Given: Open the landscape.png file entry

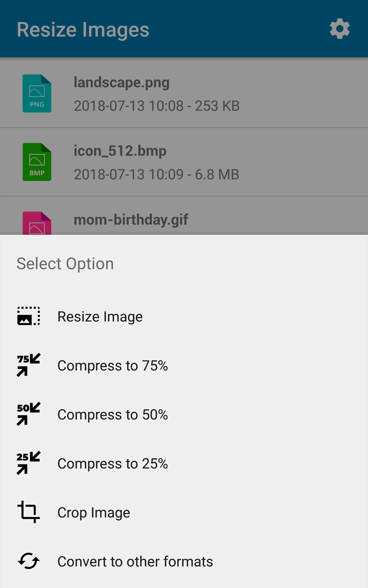Looking at the screenshot, I should 184,93.
